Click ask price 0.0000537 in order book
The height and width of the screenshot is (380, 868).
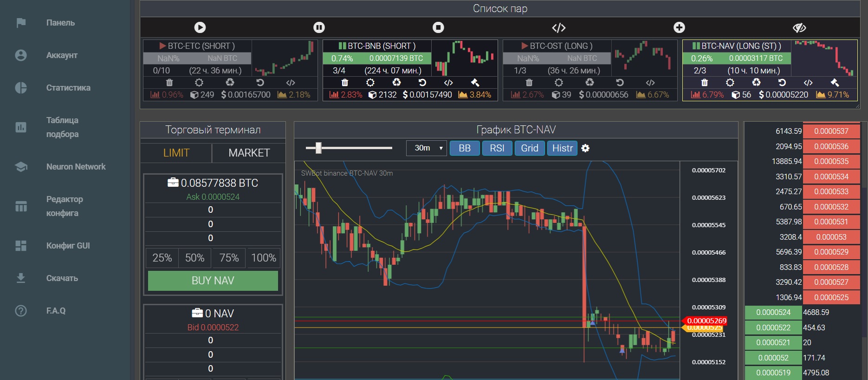pos(831,131)
